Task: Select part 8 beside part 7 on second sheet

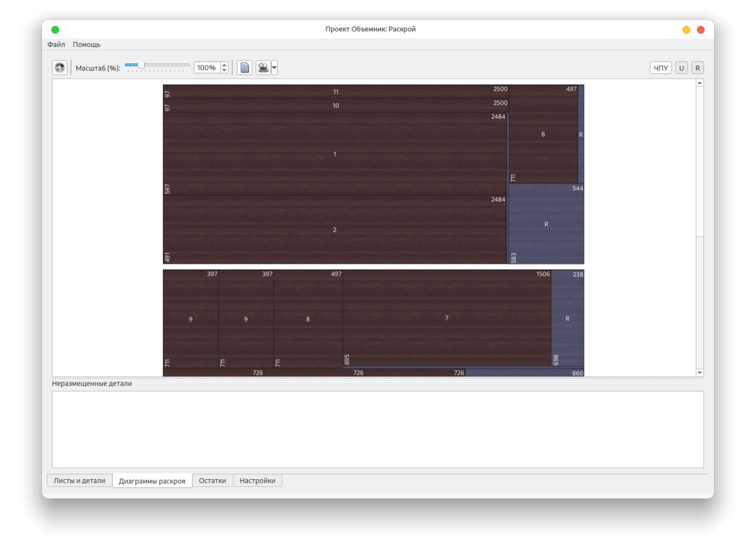Action: [308, 319]
